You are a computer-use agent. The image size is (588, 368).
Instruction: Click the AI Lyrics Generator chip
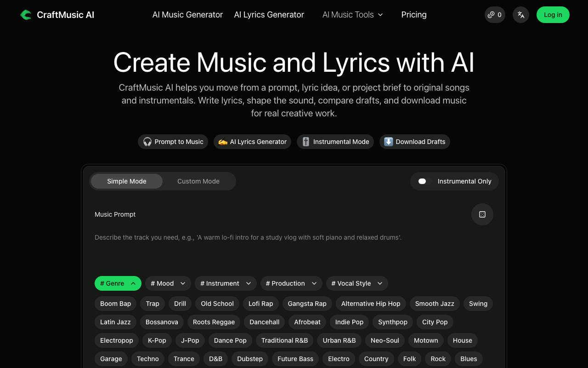(252, 142)
